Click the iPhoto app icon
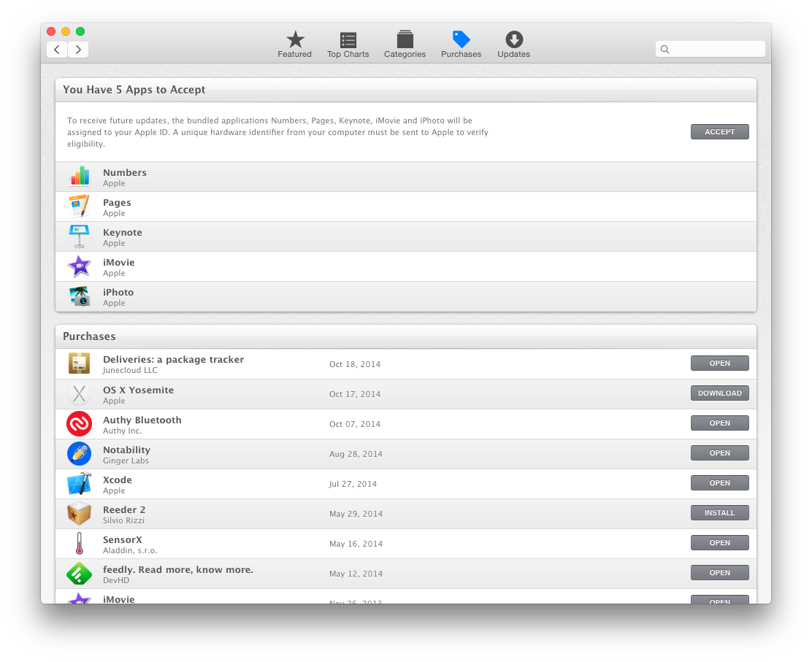Image resolution: width=812 pixels, height=662 pixels. coord(80,296)
